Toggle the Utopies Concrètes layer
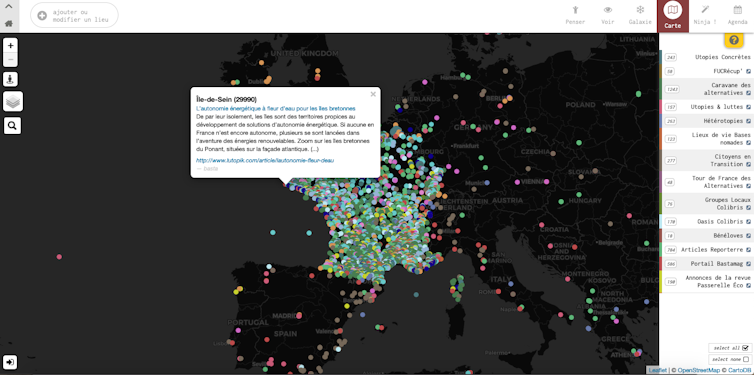The image size is (754, 375). (706, 57)
